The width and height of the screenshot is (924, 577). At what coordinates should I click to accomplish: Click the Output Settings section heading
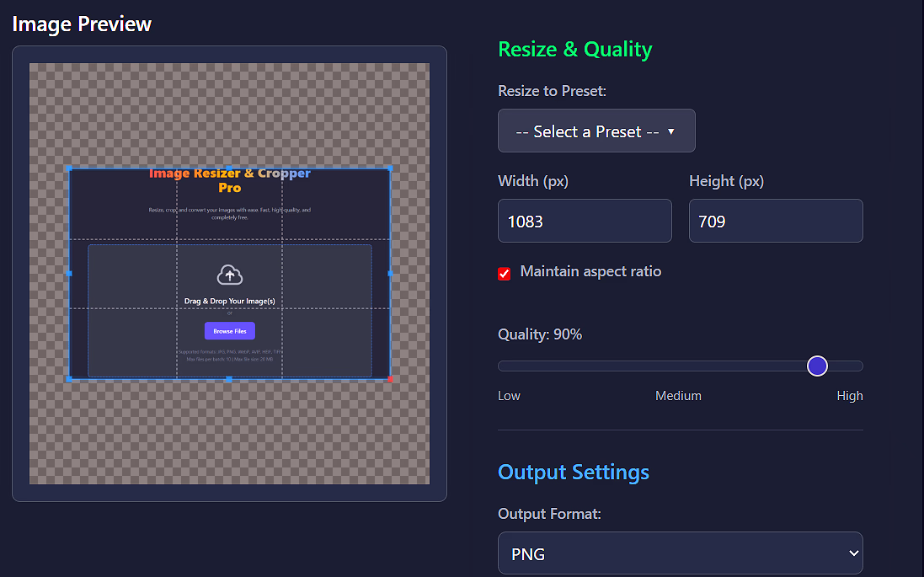tap(574, 472)
